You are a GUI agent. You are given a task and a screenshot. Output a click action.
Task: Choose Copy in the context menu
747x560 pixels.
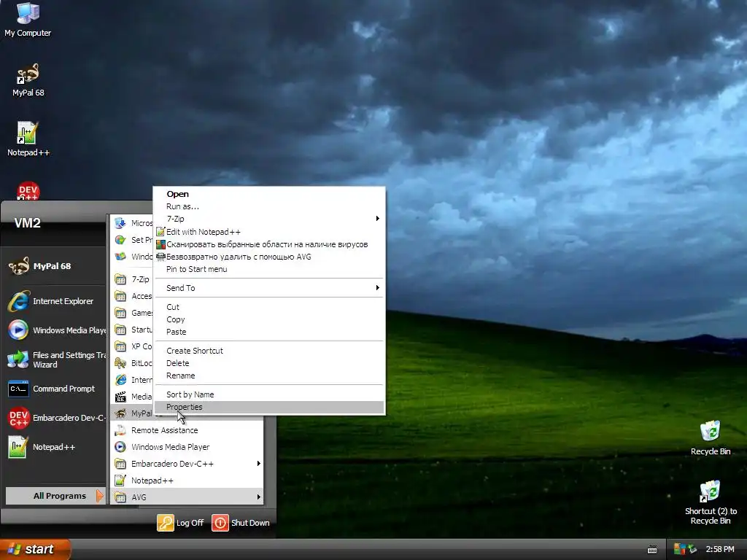[269, 319]
